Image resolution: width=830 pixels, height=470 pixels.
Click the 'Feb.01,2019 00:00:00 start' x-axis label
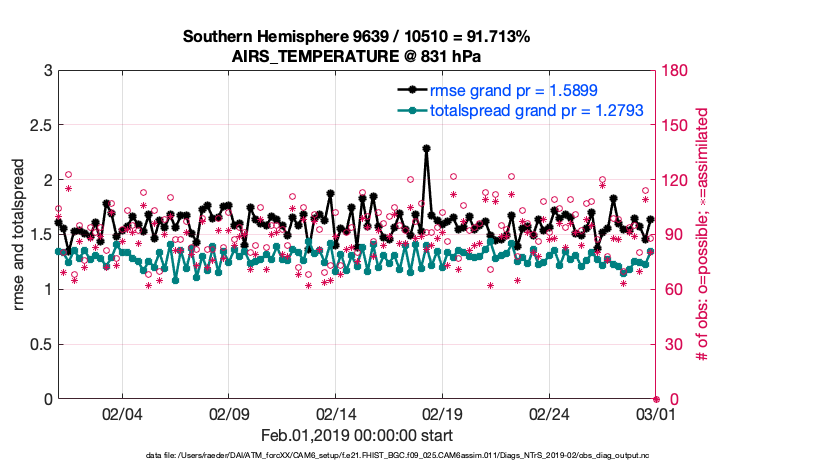coord(357,435)
